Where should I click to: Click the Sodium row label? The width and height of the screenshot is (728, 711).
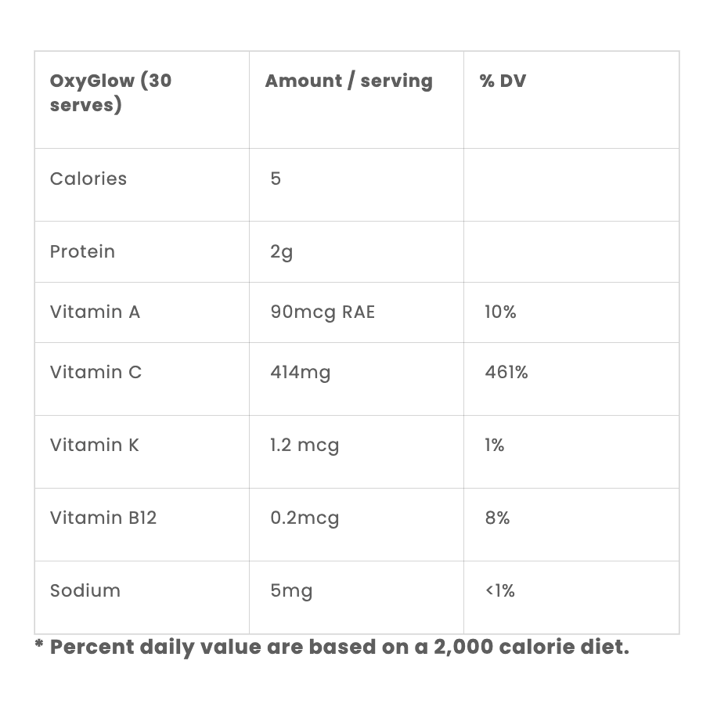coord(85,590)
